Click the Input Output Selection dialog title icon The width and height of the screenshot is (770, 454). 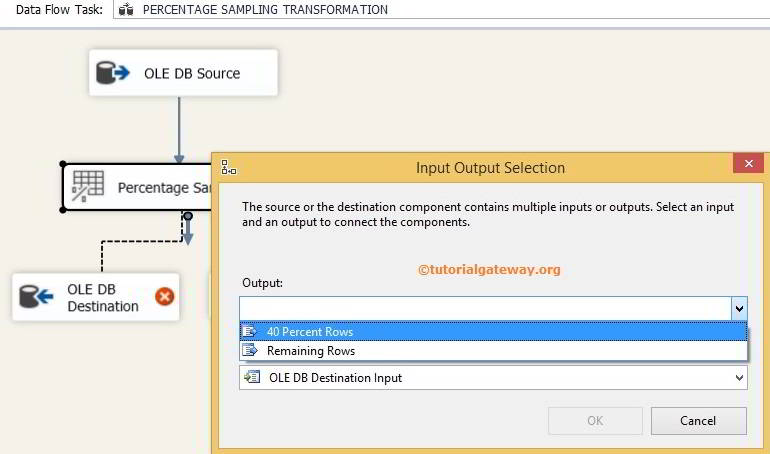click(x=228, y=167)
